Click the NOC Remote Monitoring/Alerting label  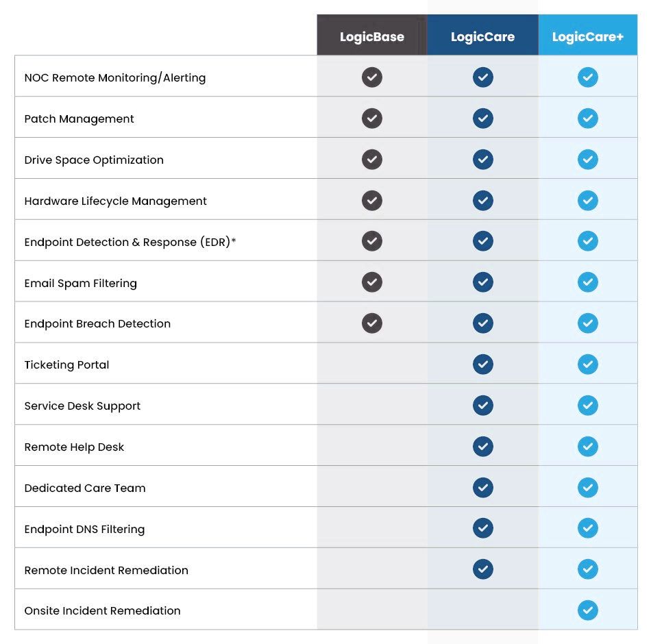(x=114, y=78)
